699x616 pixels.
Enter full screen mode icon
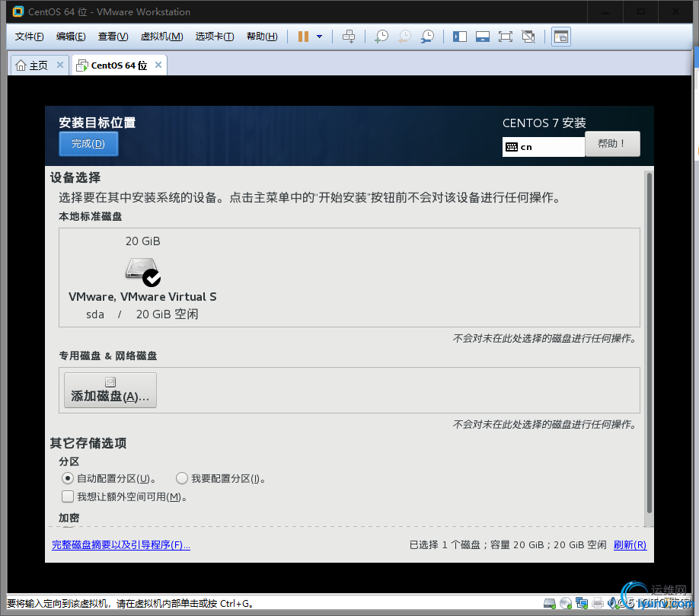click(x=505, y=37)
